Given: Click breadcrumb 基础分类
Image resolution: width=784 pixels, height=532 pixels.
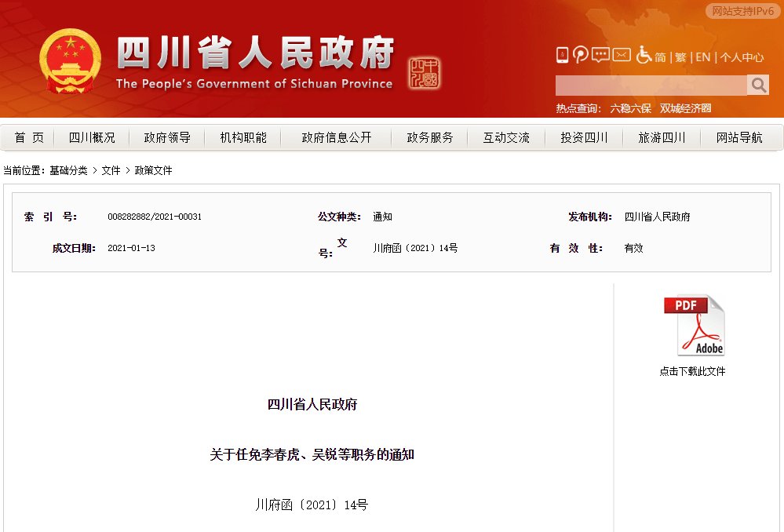Looking at the screenshot, I should (x=68, y=170).
